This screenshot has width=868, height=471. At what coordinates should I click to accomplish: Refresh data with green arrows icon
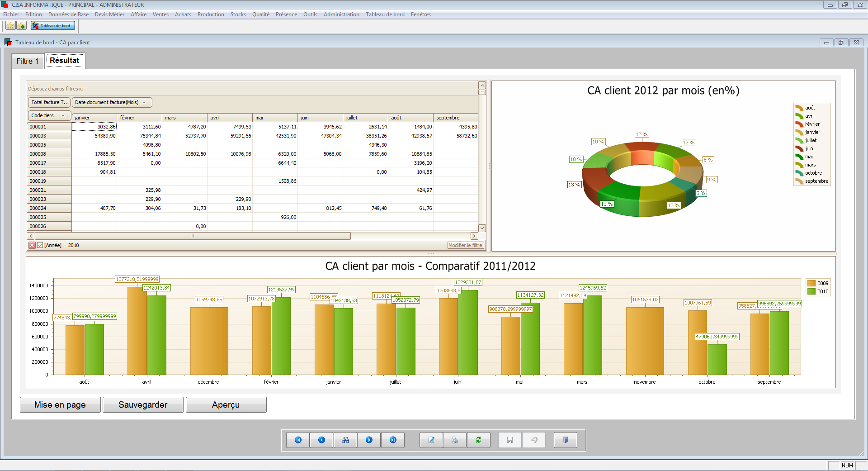478,440
